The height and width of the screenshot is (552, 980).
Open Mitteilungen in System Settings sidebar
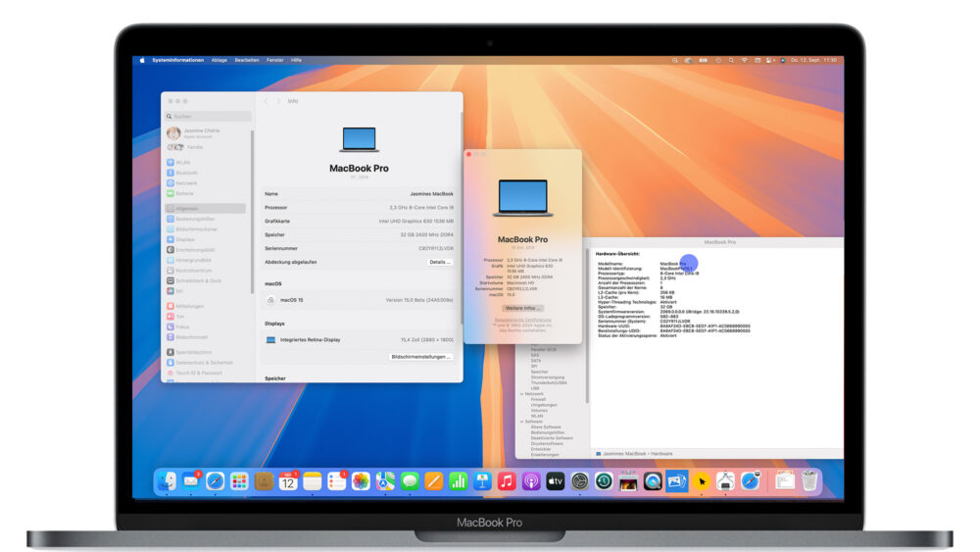click(185, 306)
